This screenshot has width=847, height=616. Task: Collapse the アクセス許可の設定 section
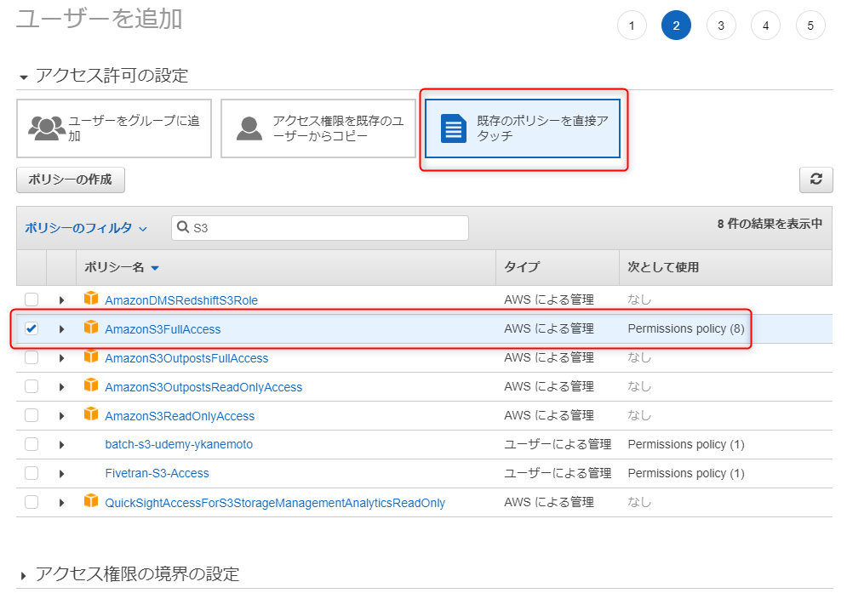click(x=23, y=77)
